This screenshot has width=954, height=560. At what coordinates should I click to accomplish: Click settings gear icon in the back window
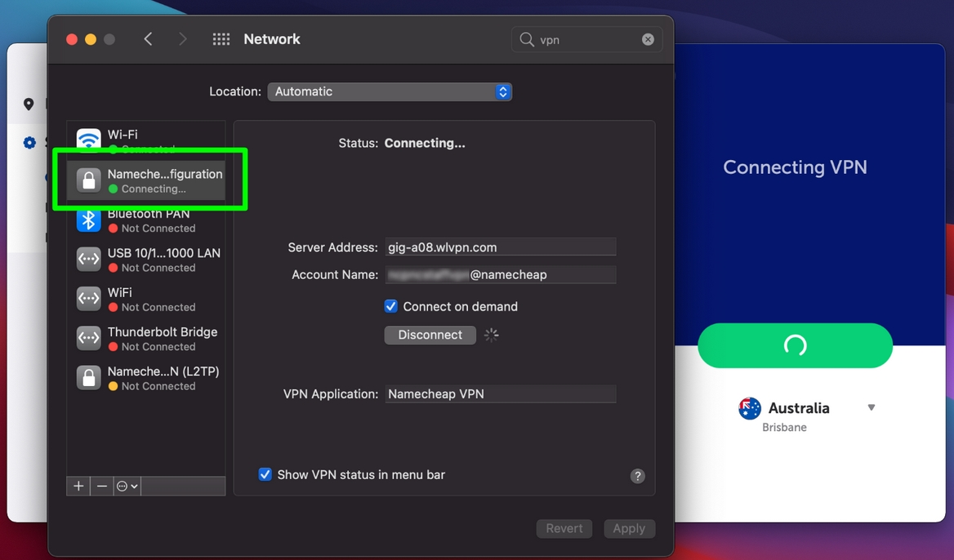tap(29, 143)
